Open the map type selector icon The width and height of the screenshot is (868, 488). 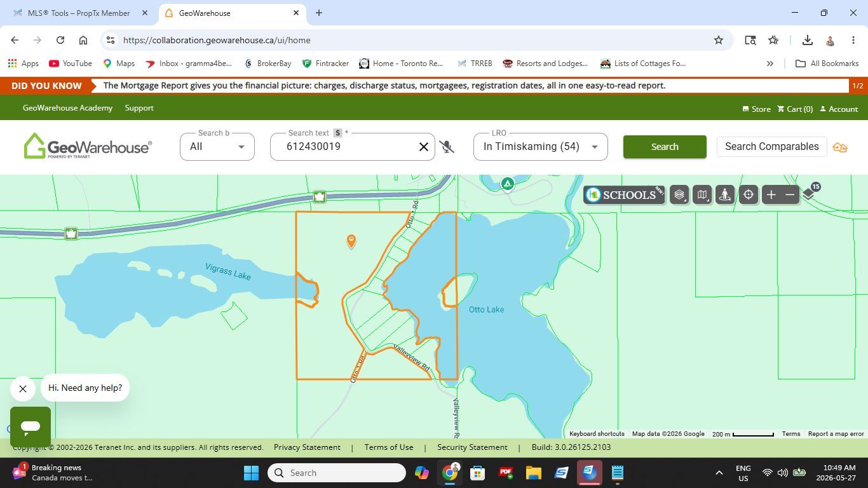[702, 195]
